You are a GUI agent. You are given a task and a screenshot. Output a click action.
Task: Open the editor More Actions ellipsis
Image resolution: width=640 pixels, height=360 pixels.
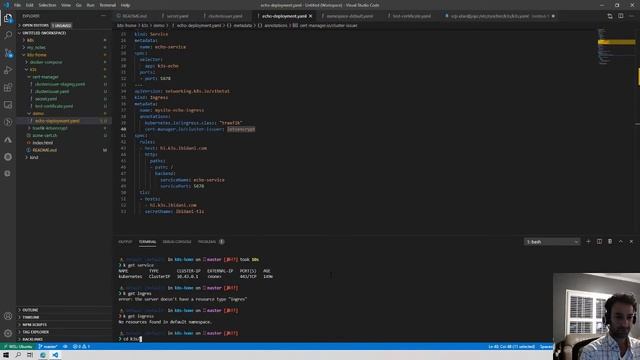[x=631, y=16]
